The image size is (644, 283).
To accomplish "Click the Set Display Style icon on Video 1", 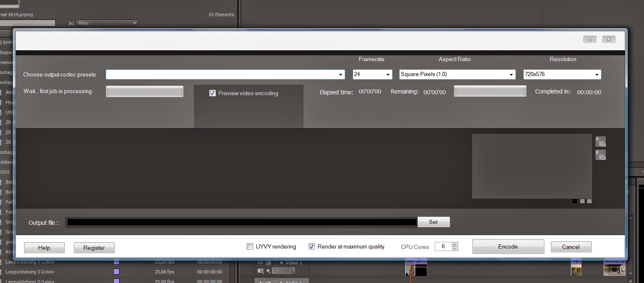I will (260, 271).
